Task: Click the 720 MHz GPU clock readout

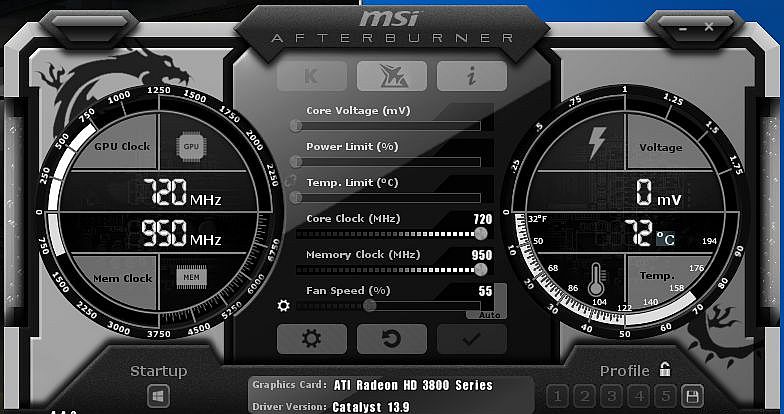Action: pos(182,193)
